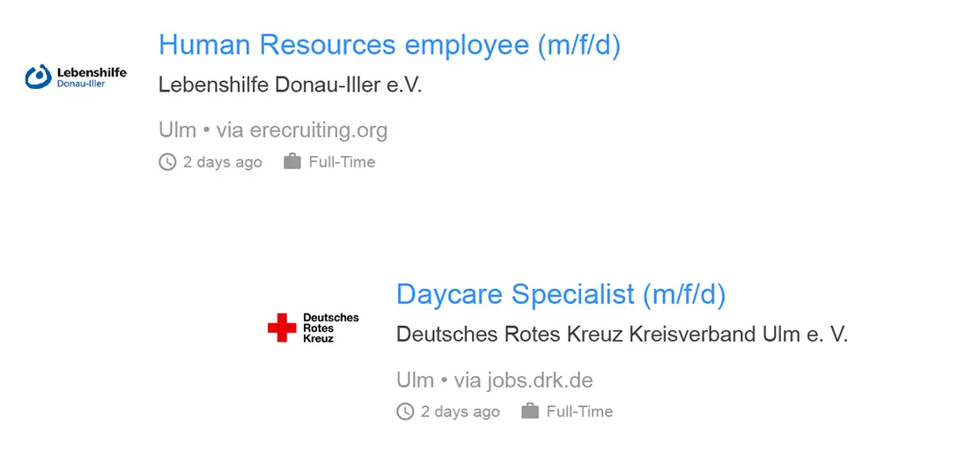Image resolution: width=980 pixels, height=450 pixels.
Task: Open the Human Resources employee (m/f/d) job
Action: pos(389,45)
